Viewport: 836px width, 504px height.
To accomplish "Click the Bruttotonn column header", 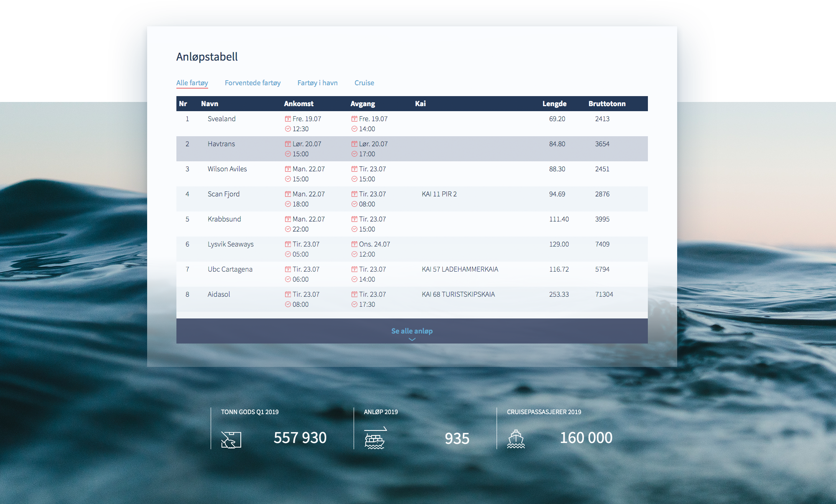I will tap(607, 104).
